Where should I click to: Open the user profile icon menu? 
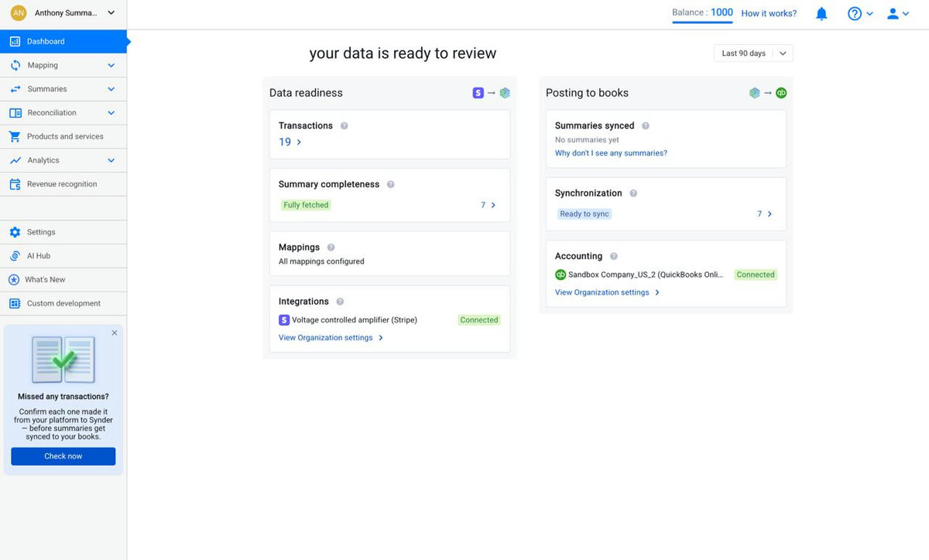tap(898, 14)
